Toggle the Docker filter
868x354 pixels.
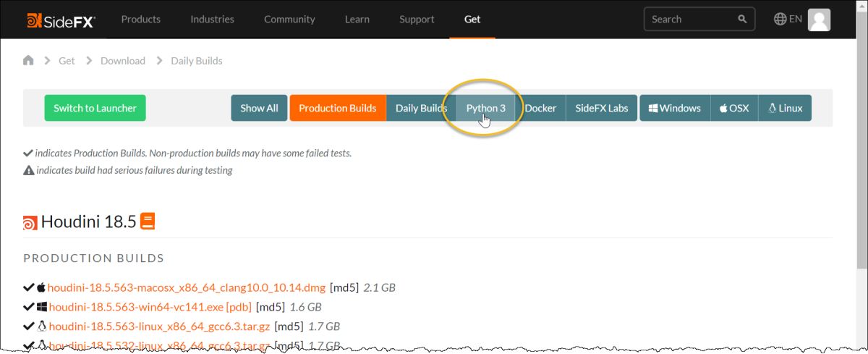(x=540, y=108)
